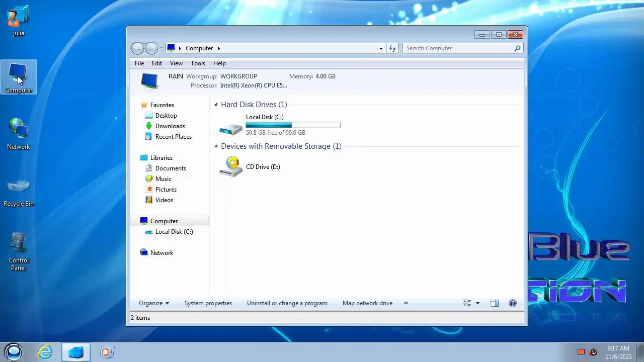
Task: Click the Memory '4.00 GB' value
Action: tap(326, 76)
